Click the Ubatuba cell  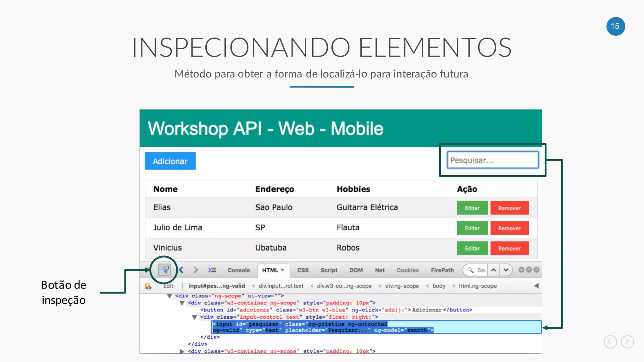[x=271, y=248]
